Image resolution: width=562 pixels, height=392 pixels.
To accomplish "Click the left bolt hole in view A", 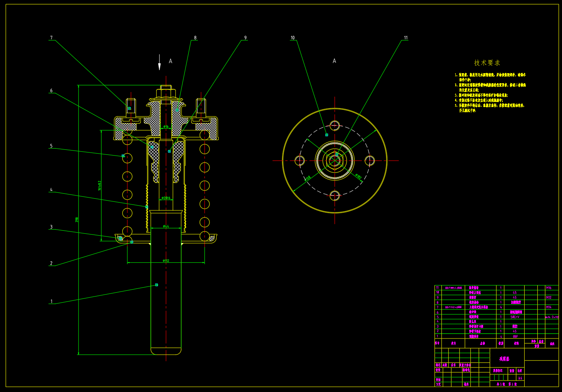I will [x=299, y=161].
